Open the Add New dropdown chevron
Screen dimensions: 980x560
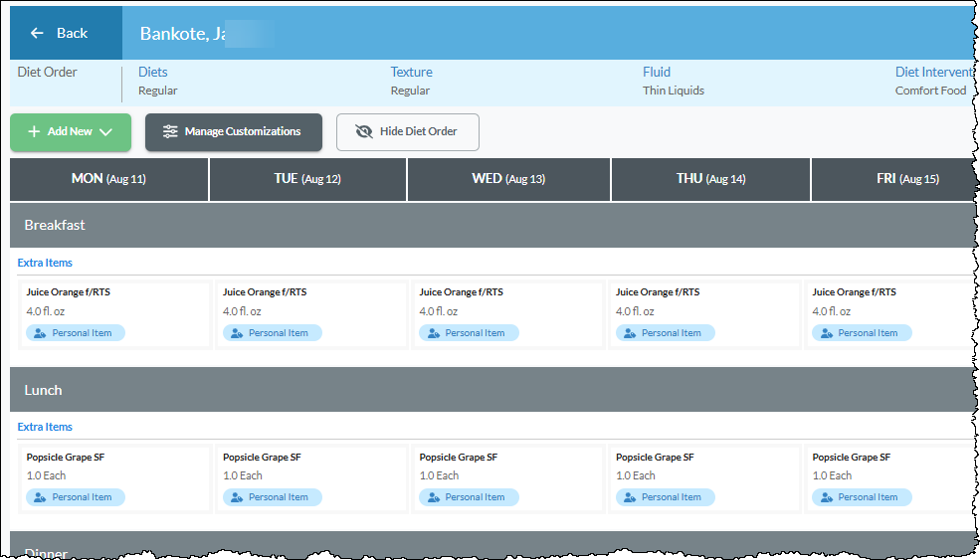point(105,132)
